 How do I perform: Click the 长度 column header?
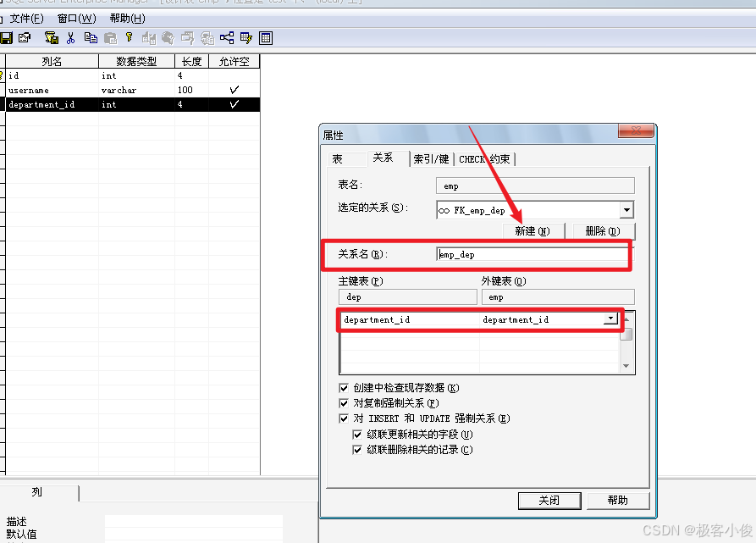(x=191, y=61)
